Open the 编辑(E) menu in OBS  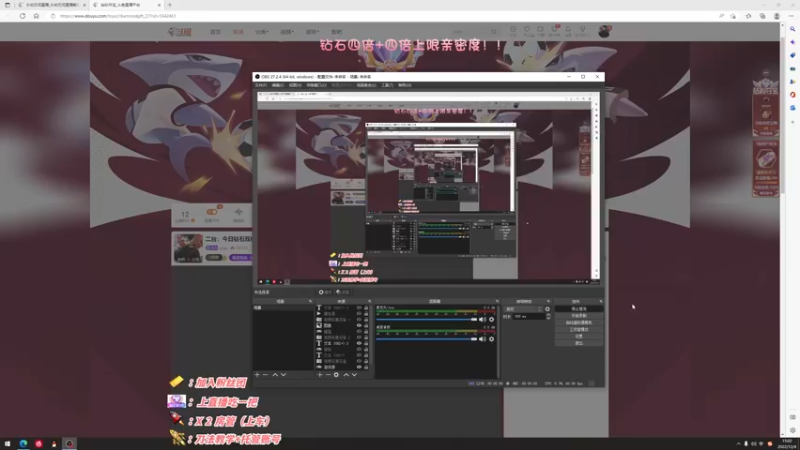pyautogui.click(x=278, y=85)
